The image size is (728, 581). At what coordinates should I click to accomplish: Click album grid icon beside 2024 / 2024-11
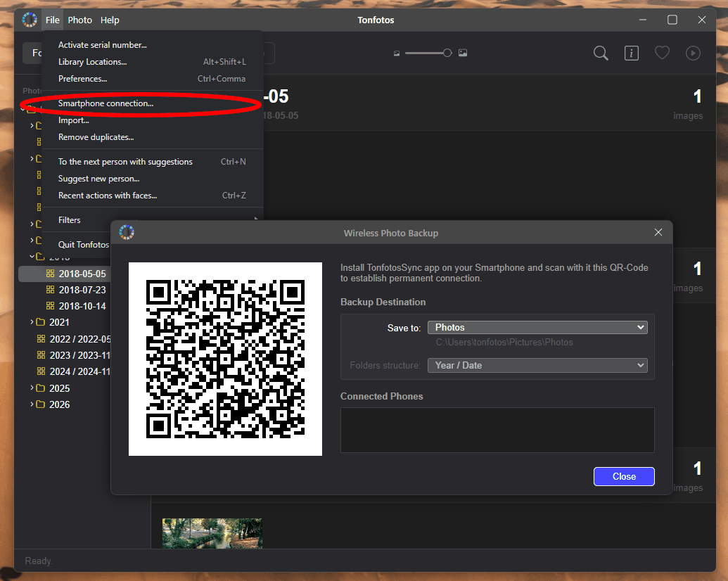point(41,371)
